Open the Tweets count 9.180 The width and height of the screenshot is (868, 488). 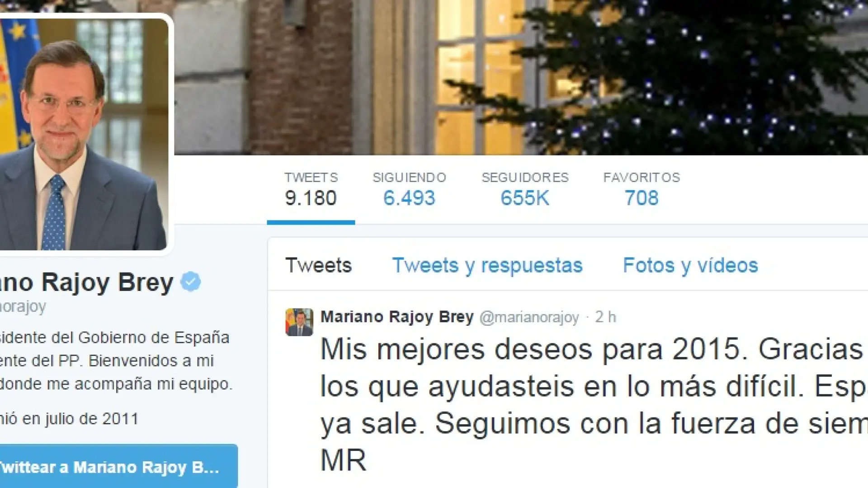[311, 190]
